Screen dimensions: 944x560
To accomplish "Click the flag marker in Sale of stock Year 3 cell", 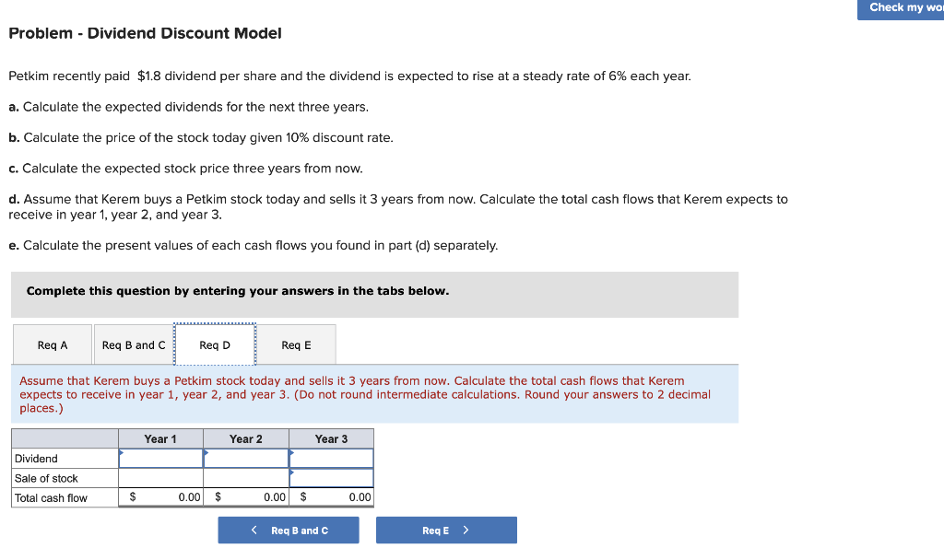I will click(292, 471).
